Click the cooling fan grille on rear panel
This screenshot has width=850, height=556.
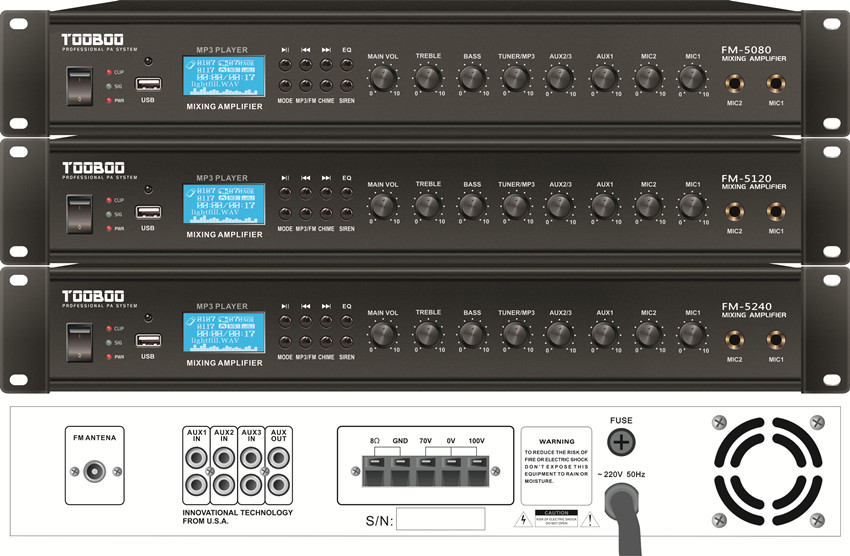pyautogui.click(x=768, y=471)
